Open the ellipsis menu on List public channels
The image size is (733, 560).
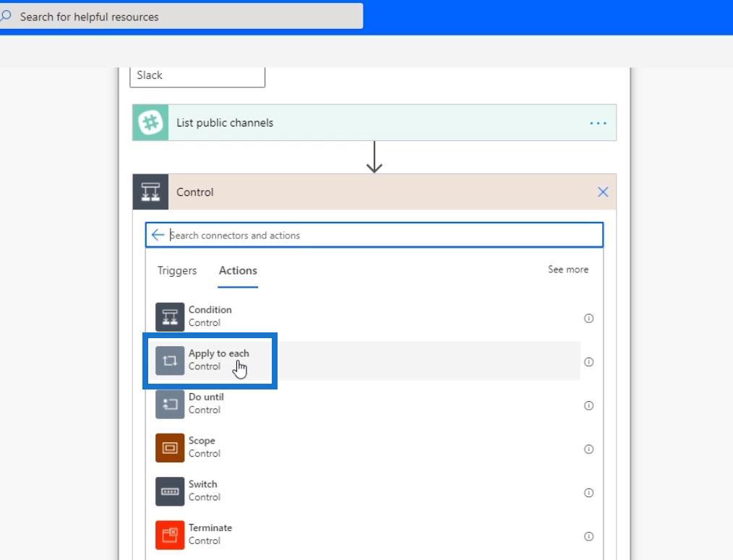pos(598,123)
